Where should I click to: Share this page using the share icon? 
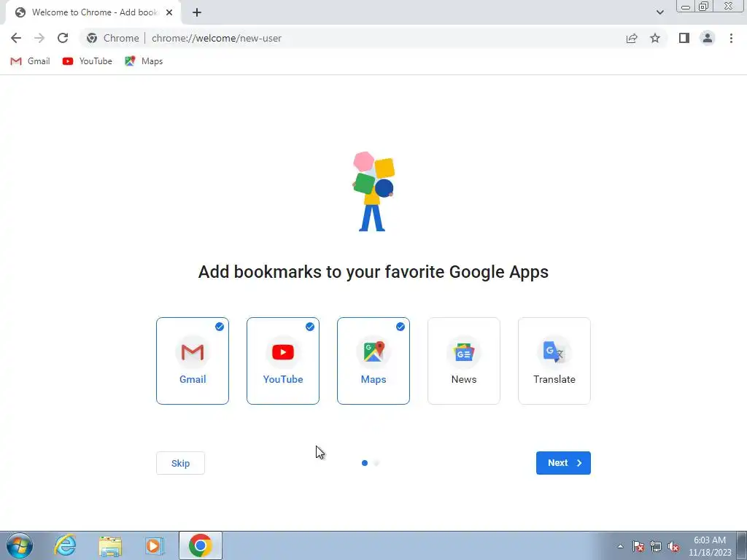pyautogui.click(x=632, y=38)
